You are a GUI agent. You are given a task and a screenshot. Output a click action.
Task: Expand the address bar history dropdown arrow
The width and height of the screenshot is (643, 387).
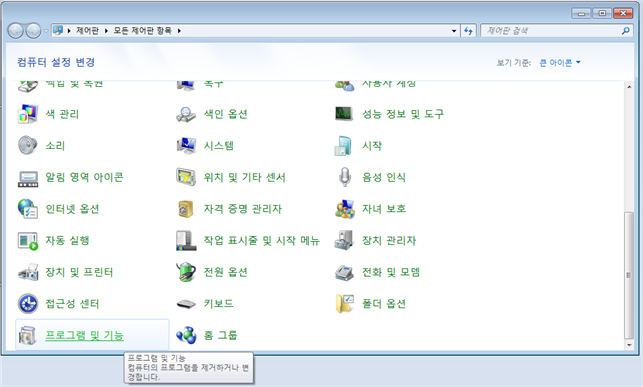point(454,31)
